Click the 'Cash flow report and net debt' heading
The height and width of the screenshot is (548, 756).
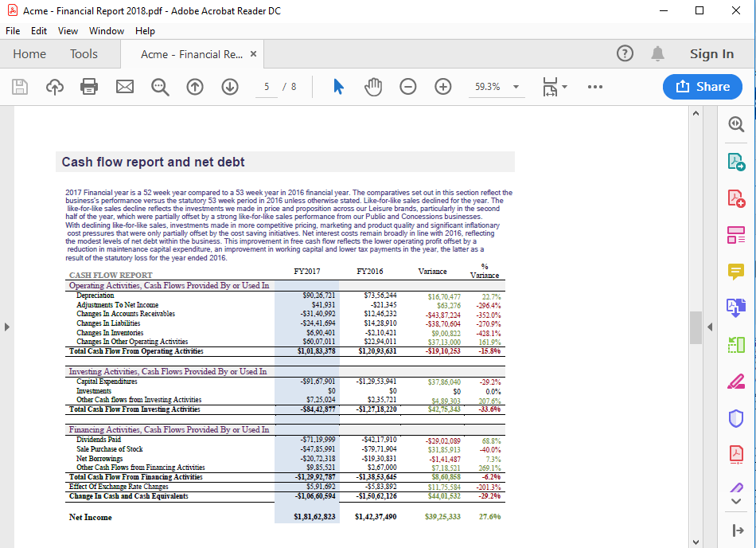pos(153,162)
